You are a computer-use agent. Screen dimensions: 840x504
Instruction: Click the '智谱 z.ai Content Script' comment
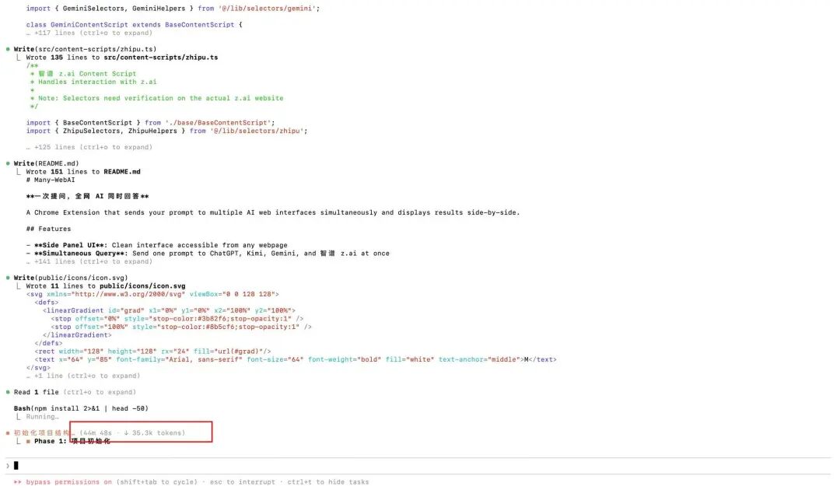point(83,74)
